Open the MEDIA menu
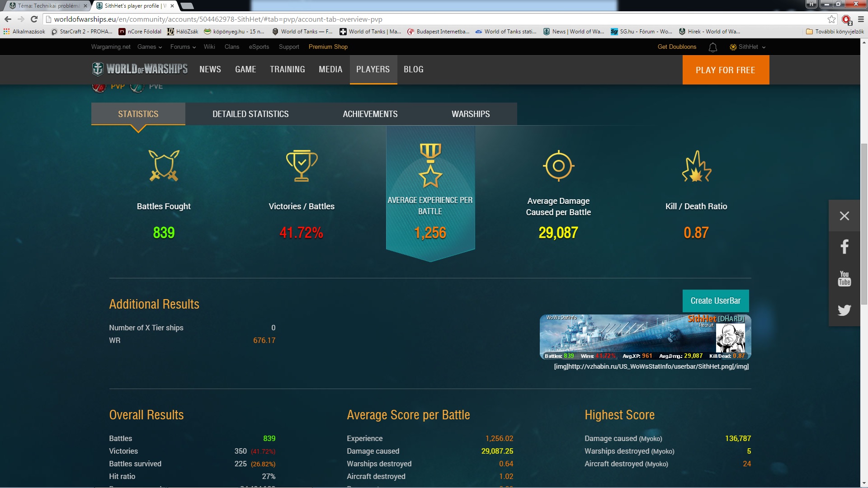The width and height of the screenshot is (868, 488). pyautogui.click(x=330, y=70)
